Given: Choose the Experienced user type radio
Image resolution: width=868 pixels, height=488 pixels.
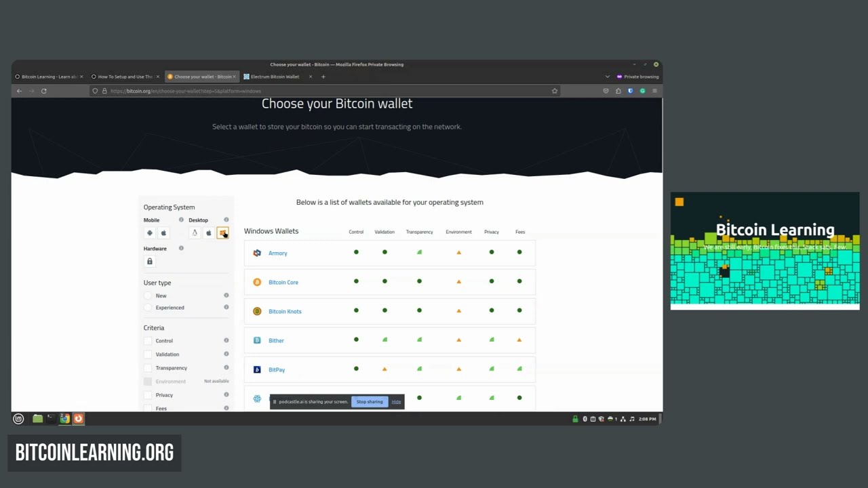Looking at the screenshot, I should (x=148, y=308).
